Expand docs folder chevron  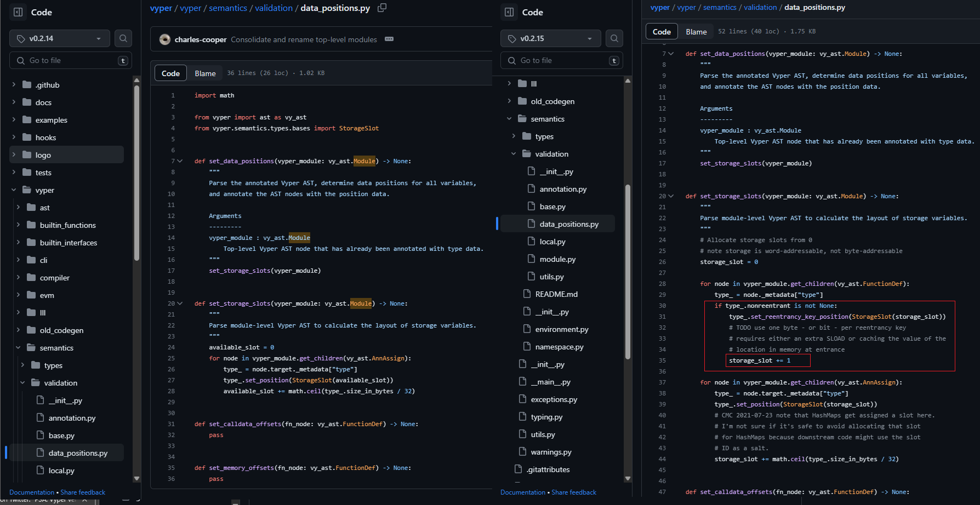(14, 102)
